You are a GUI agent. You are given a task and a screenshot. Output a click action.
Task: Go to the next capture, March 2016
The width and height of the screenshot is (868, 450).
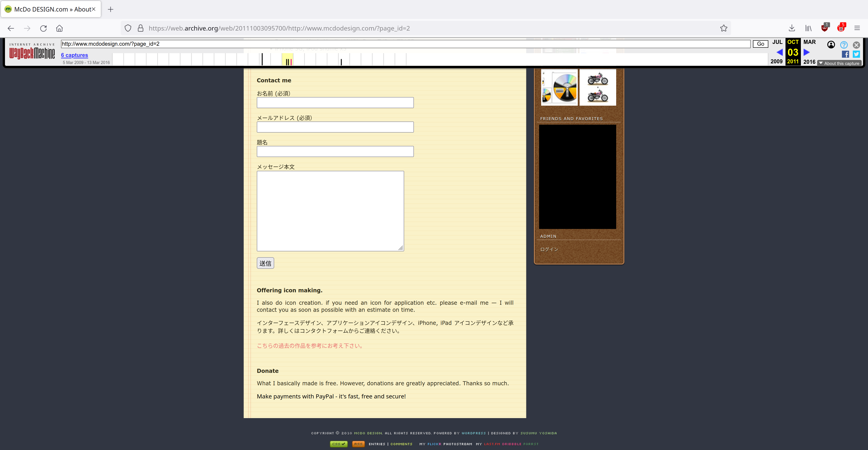pyautogui.click(x=807, y=52)
